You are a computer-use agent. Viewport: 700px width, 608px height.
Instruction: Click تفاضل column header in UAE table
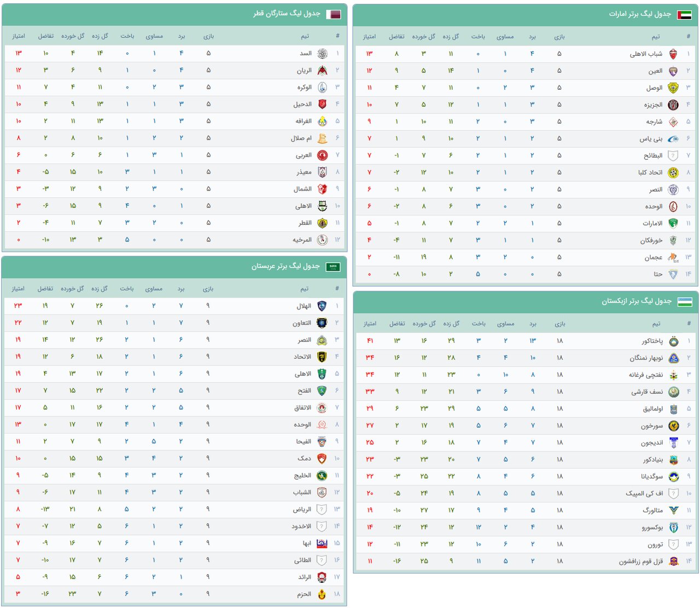396,37
